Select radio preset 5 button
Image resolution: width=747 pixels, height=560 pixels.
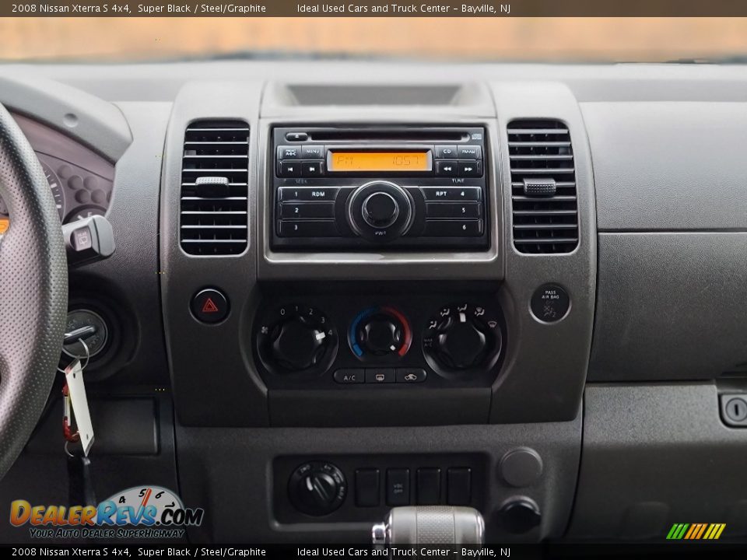[454, 210]
